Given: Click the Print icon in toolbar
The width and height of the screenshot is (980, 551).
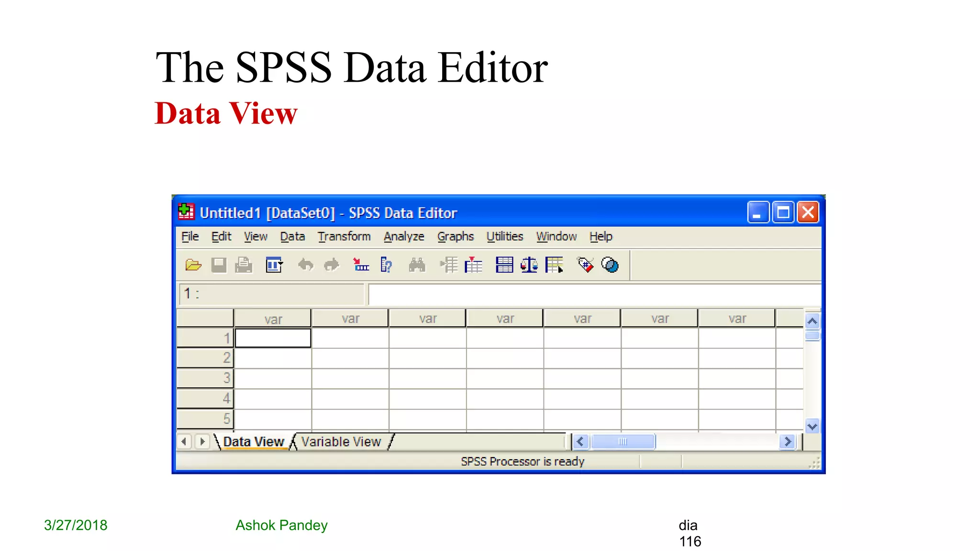Looking at the screenshot, I should 244,265.
